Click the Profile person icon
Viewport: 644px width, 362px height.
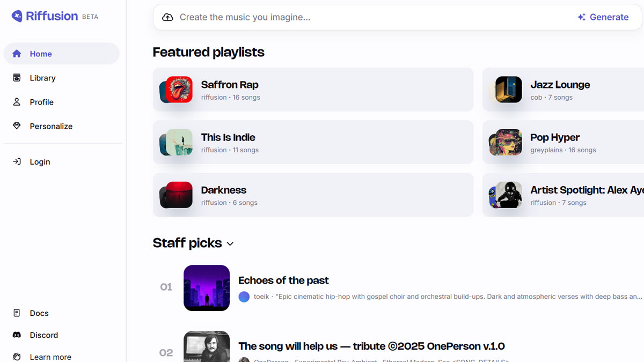click(x=17, y=102)
